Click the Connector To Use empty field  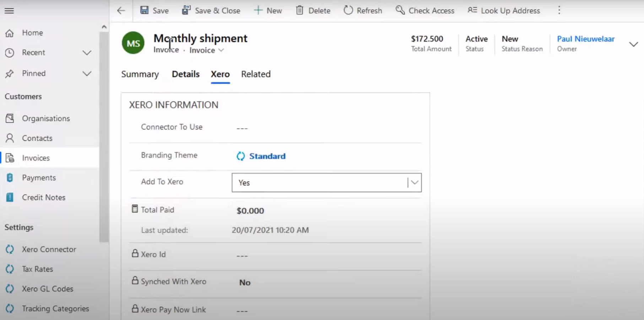326,128
